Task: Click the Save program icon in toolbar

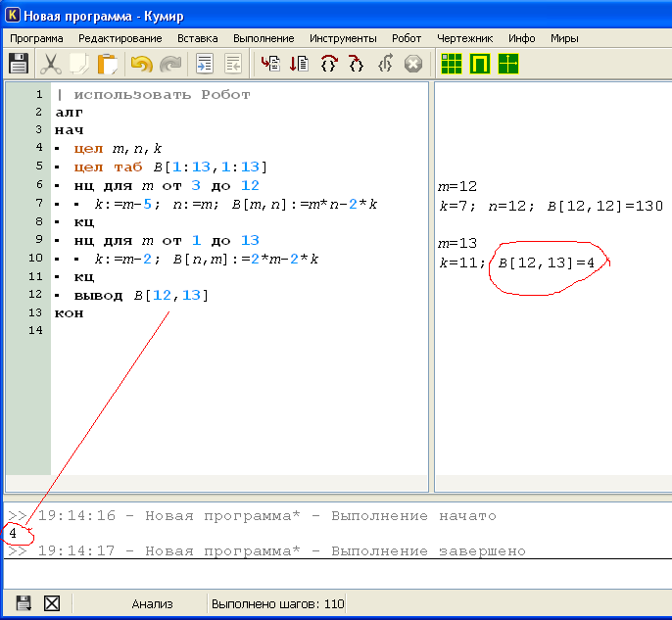Action: pos(19,65)
